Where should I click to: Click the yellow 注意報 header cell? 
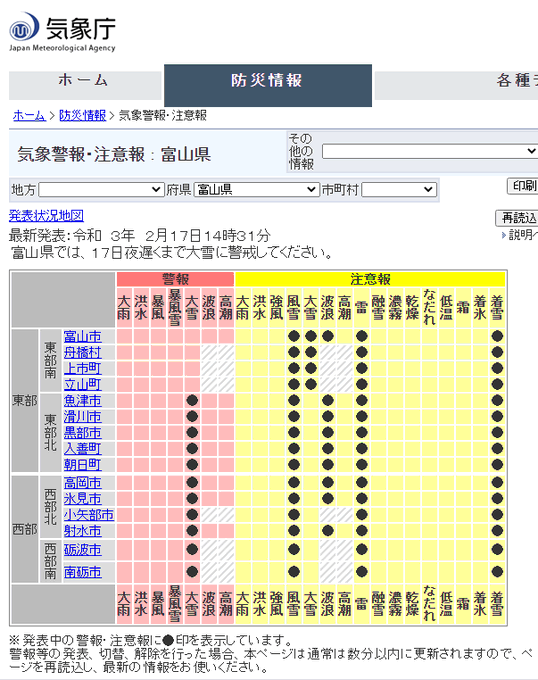(x=370, y=279)
